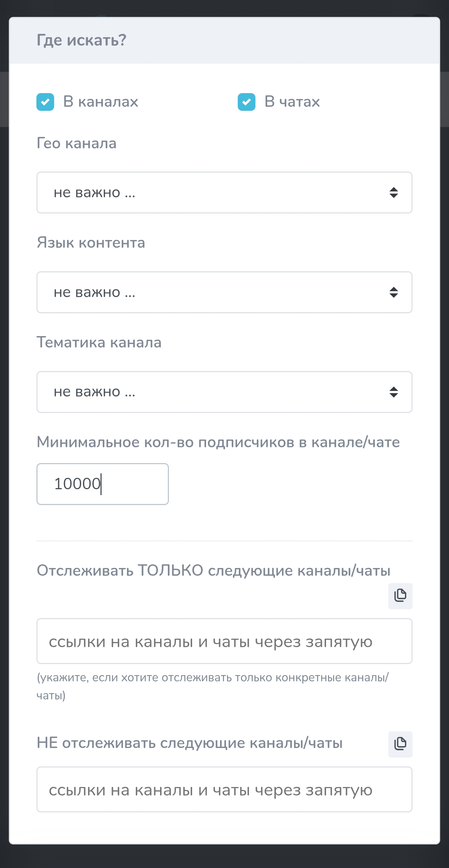Image resolution: width=449 pixels, height=868 pixels.
Task: Click the blue checkmark icon beside В каналах
Action: pos(46,102)
